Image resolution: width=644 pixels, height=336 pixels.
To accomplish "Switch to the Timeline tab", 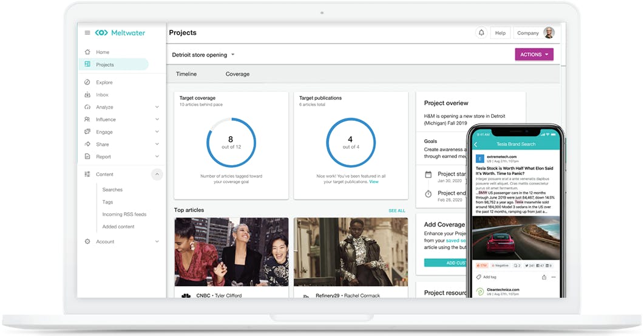I will [x=186, y=74].
